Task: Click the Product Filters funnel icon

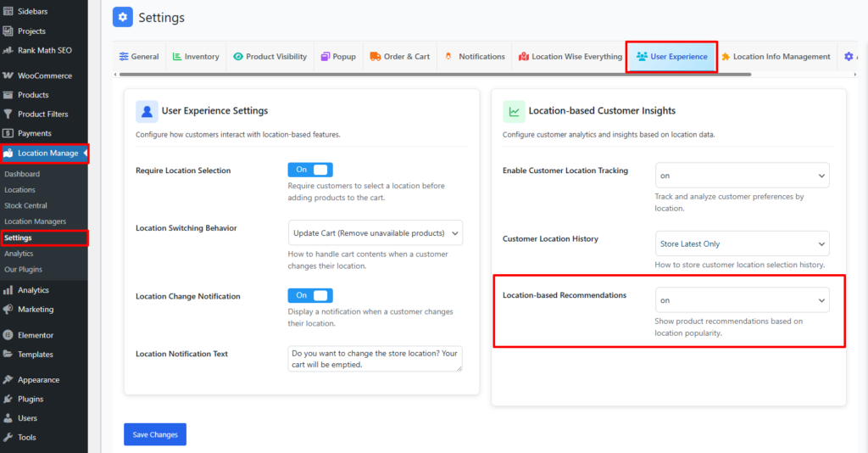Action: click(8, 114)
